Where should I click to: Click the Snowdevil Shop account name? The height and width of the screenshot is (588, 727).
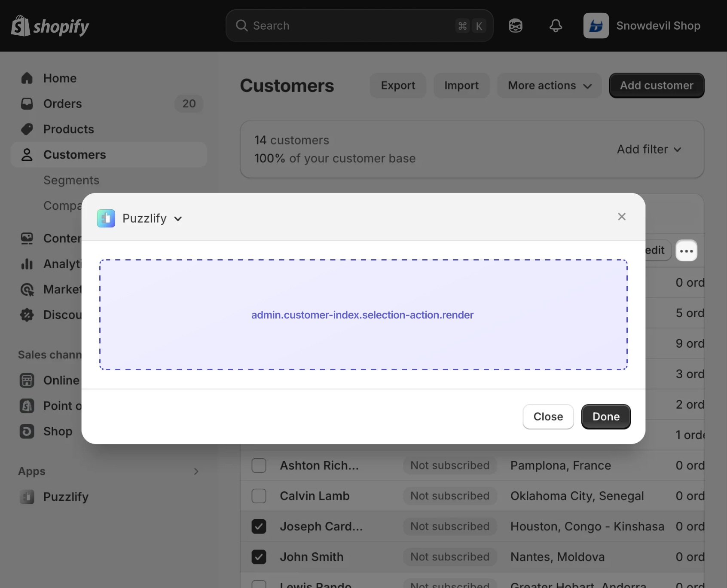click(658, 26)
